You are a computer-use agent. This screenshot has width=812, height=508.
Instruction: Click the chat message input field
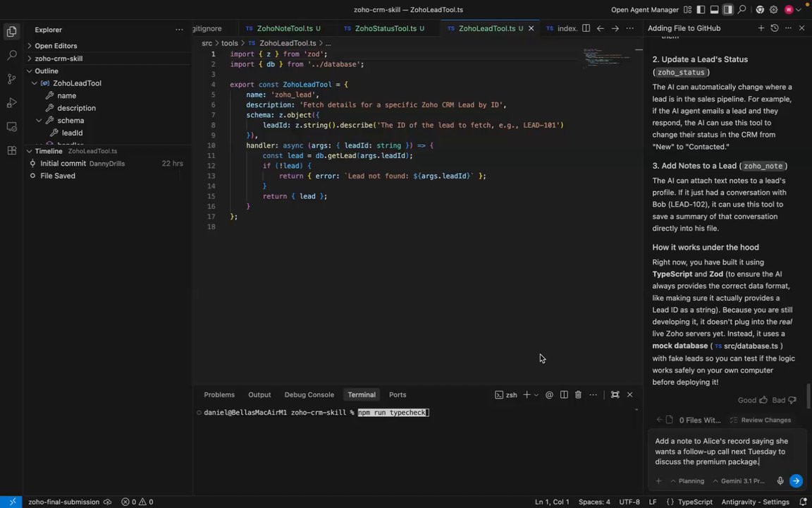click(x=727, y=452)
